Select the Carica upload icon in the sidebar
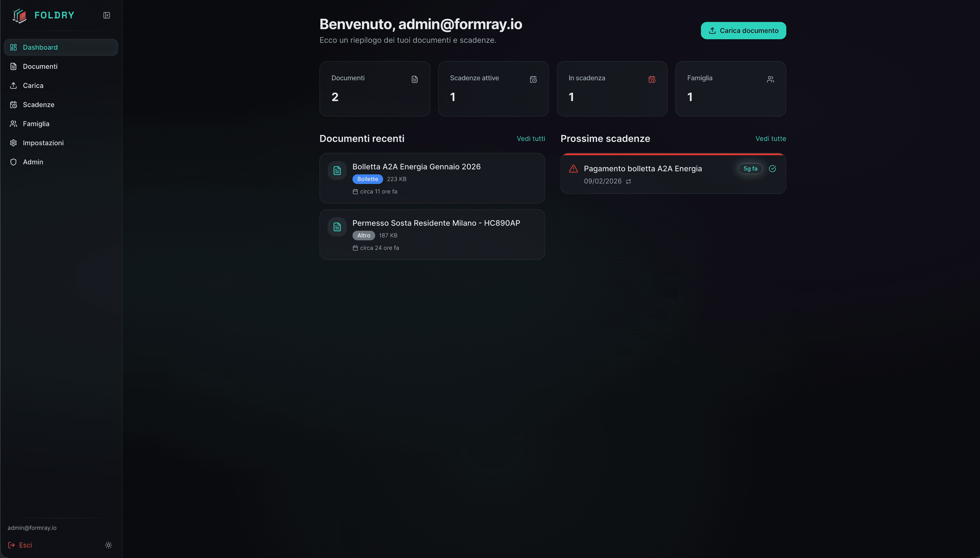The height and width of the screenshot is (558, 980). (14, 85)
